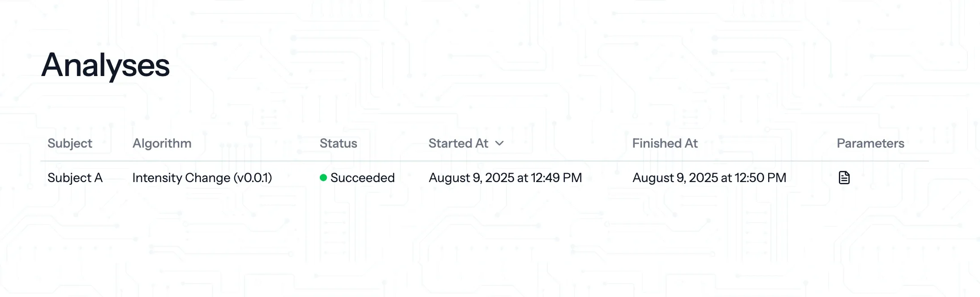Screen dimensions: 980x297
Task: Click the Analyses page heading
Action: (106, 65)
